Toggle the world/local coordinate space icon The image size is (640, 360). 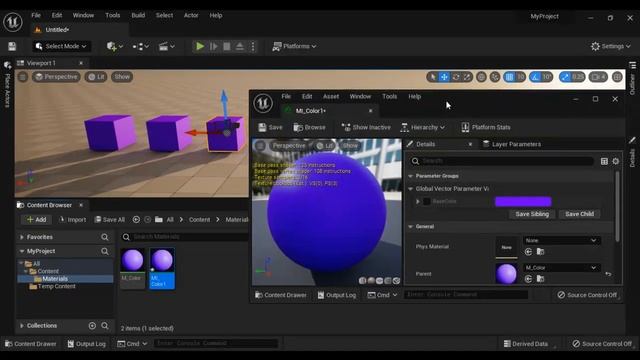481,77
